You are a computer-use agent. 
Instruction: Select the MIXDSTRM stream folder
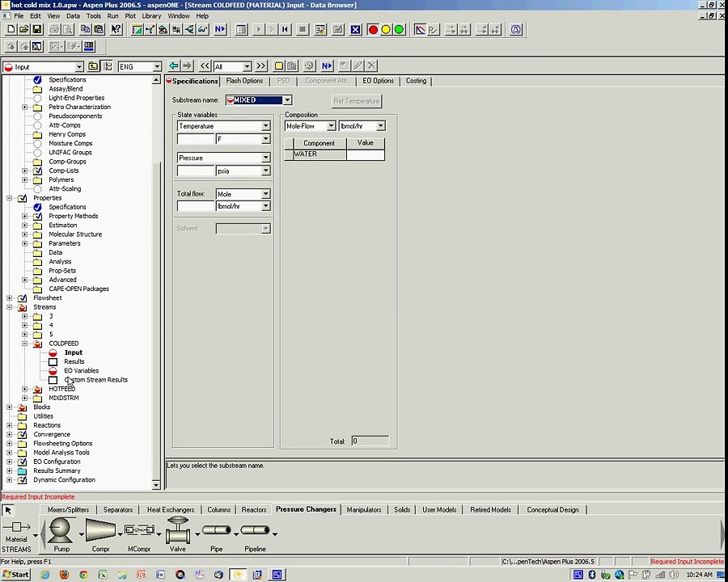coord(64,399)
